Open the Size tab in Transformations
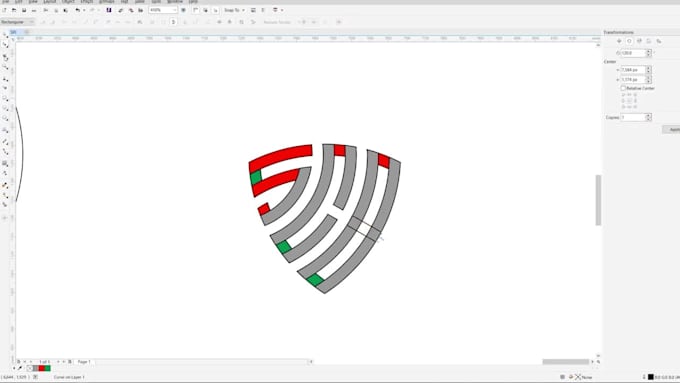 pyautogui.click(x=649, y=41)
